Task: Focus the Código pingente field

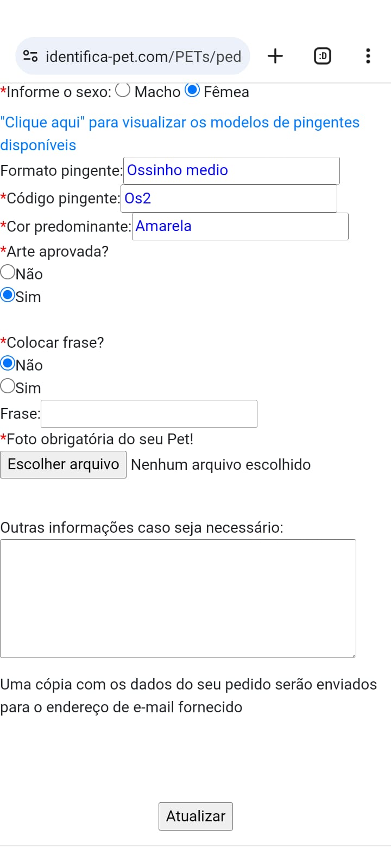Action: [x=229, y=199]
